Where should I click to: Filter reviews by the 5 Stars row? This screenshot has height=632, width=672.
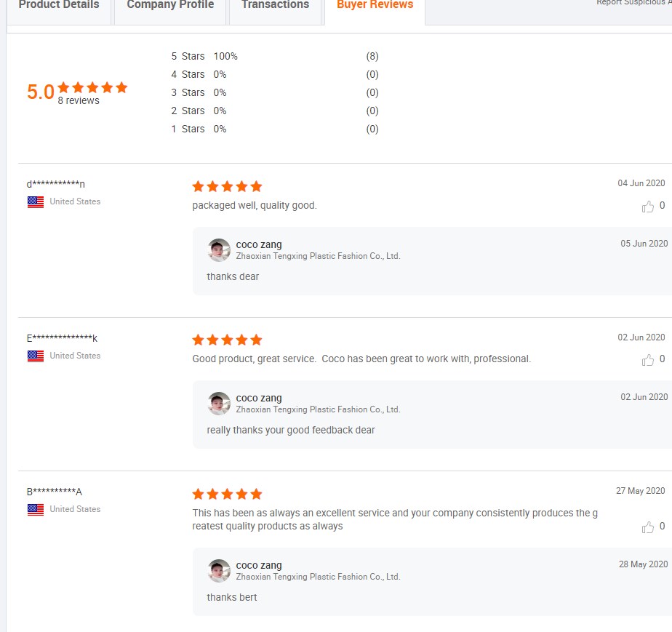pos(188,57)
